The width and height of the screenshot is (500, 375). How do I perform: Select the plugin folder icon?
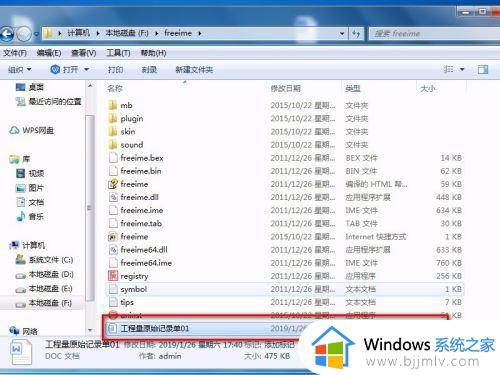pos(113,118)
